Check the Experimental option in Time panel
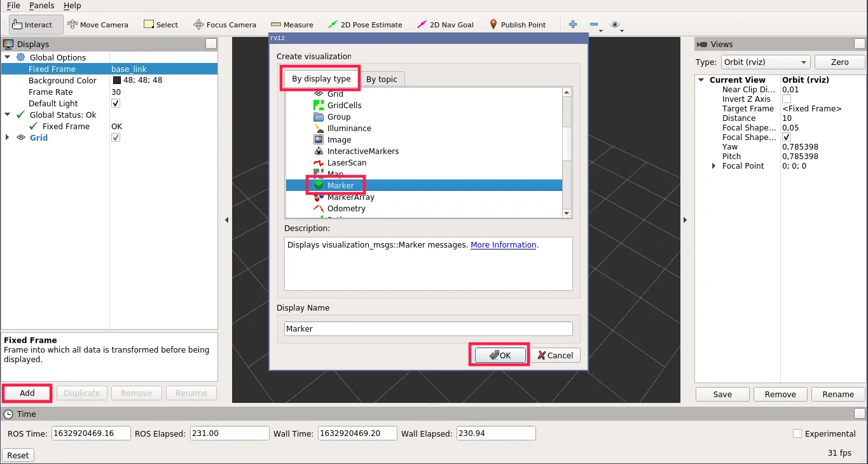Viewport: 868px width, 464px height. click(x=797, y=433)
